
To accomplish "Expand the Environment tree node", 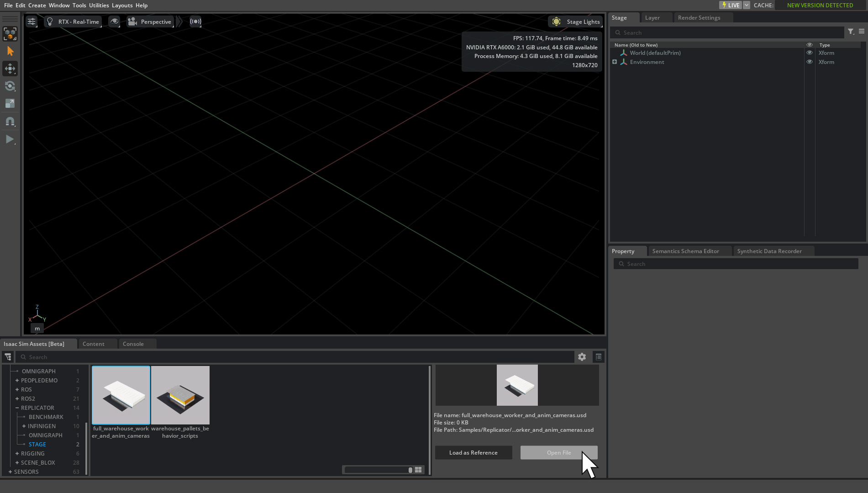I will click(615, 62).
